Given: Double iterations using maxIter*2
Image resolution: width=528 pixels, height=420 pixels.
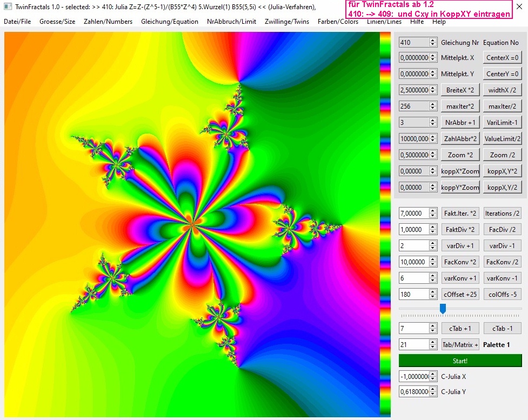Looking at the screenshot, I should click(x=460, y=106).
